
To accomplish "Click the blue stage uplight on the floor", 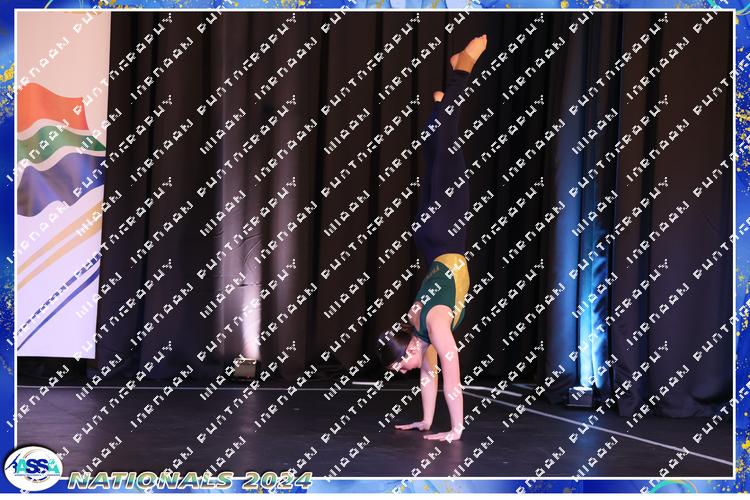I will click(580, 397).
